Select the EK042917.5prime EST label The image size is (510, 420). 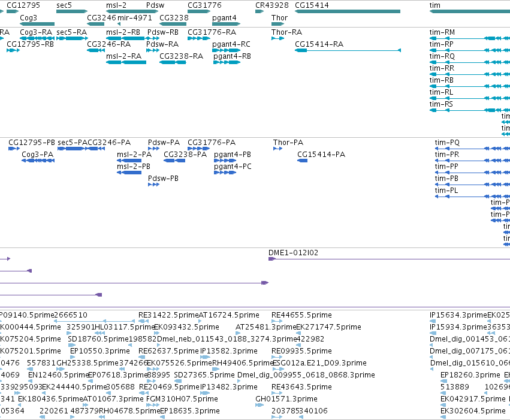[x=473, y=399]
